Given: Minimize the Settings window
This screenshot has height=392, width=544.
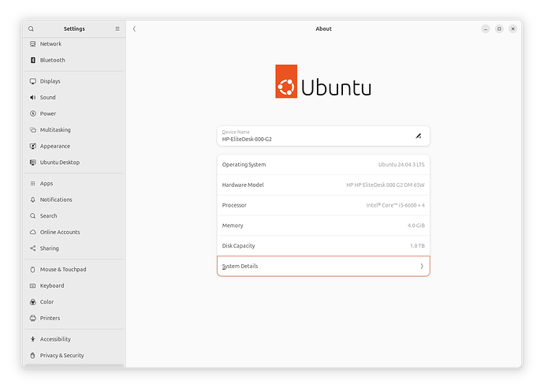Looking at the screenshot, I should pos(486,29).
